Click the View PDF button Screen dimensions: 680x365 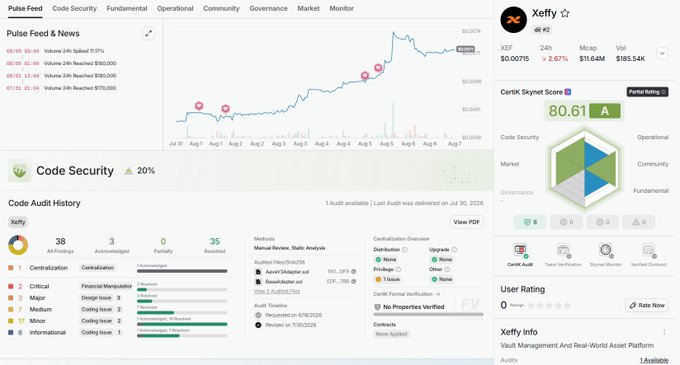click(x=467, y=222)
